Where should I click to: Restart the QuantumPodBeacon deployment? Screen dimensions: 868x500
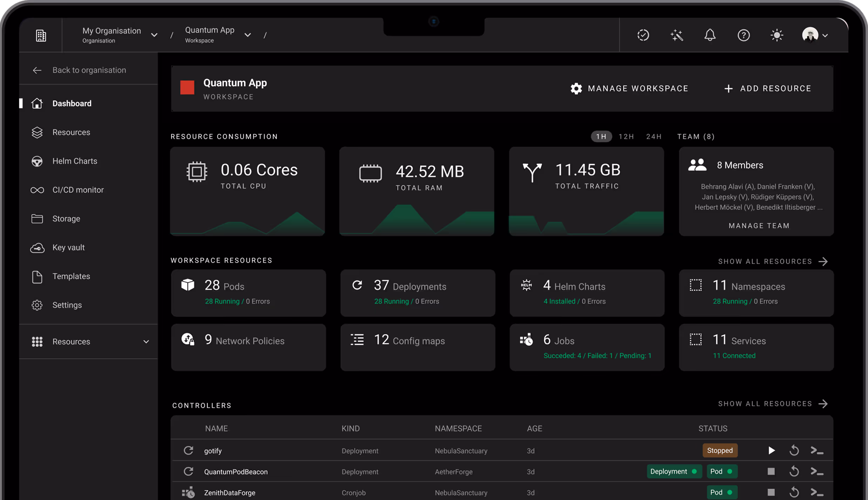794,472
